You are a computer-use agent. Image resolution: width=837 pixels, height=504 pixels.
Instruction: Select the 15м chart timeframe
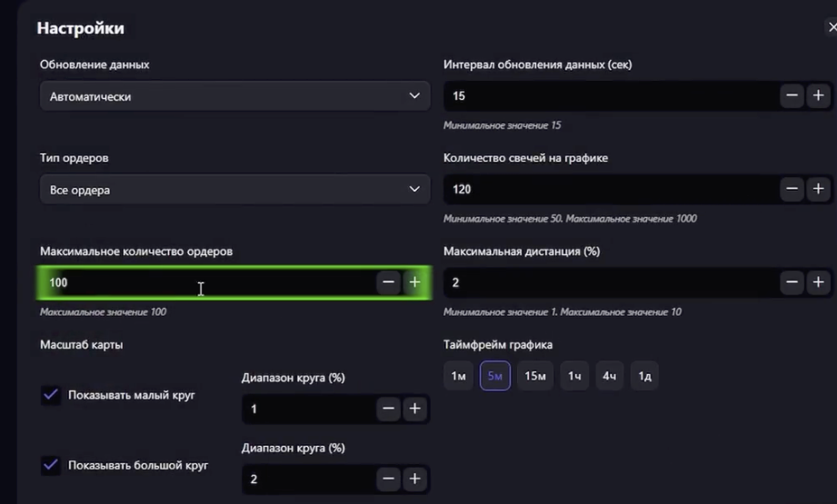(x=535, y=375)
